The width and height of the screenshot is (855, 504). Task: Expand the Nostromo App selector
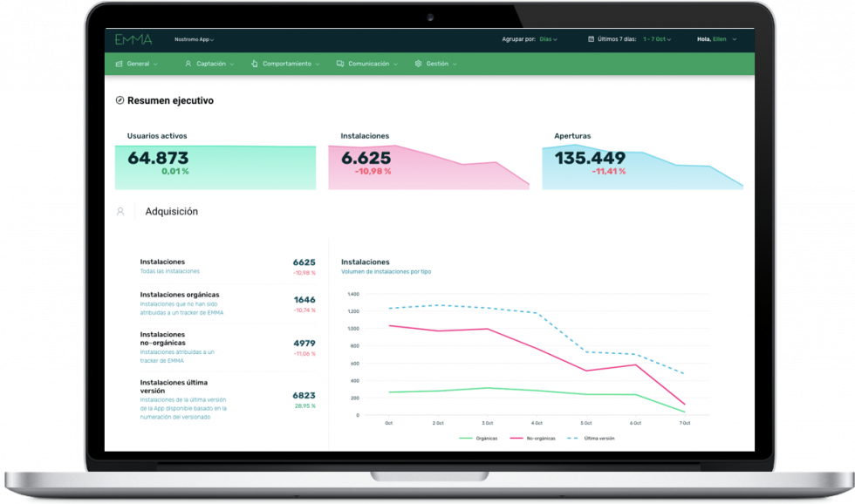pos(192,38)
